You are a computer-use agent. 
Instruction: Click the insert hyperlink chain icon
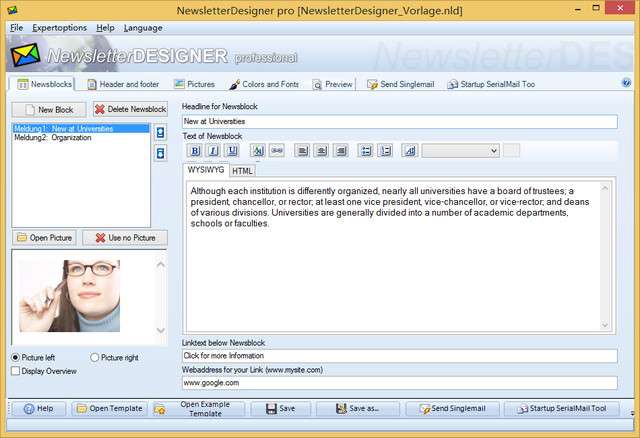(x=277, y=151)
